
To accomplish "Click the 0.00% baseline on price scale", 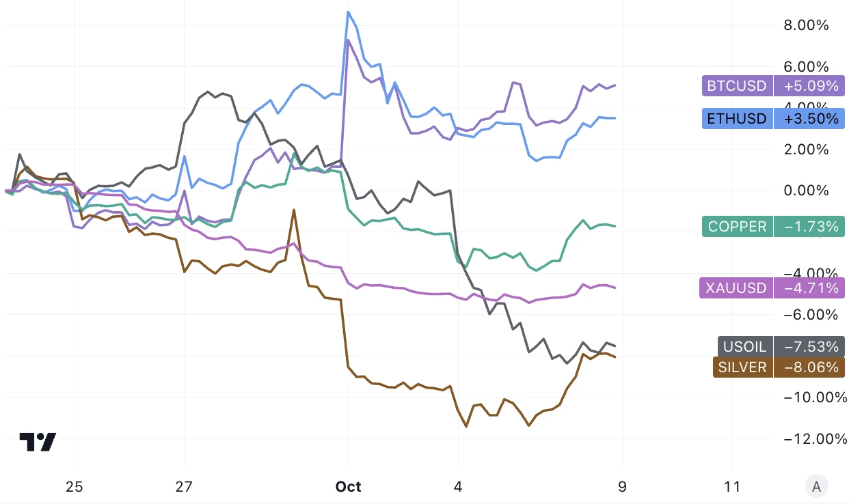I will (806, 191).
